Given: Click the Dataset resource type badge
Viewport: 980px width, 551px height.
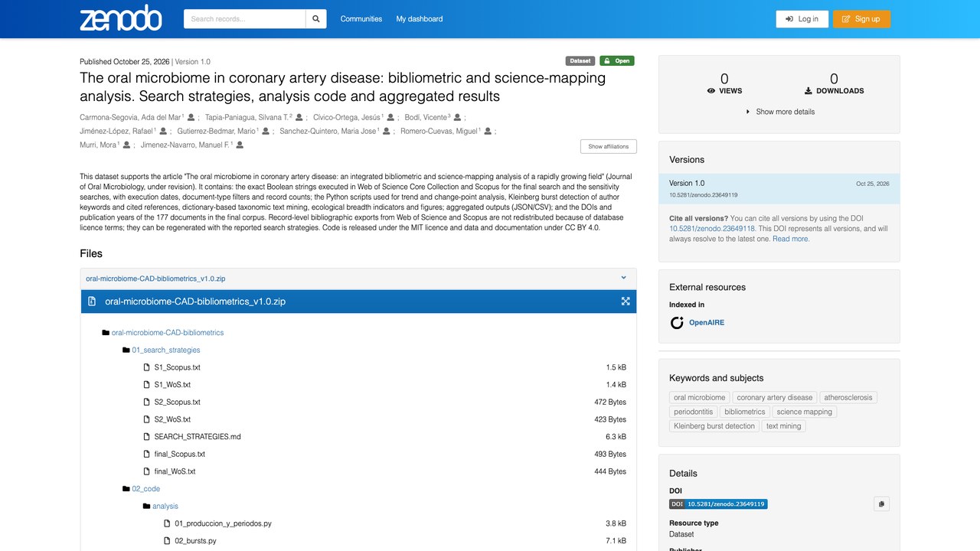Looking at the screenshot, I should [x=580, y=61].
